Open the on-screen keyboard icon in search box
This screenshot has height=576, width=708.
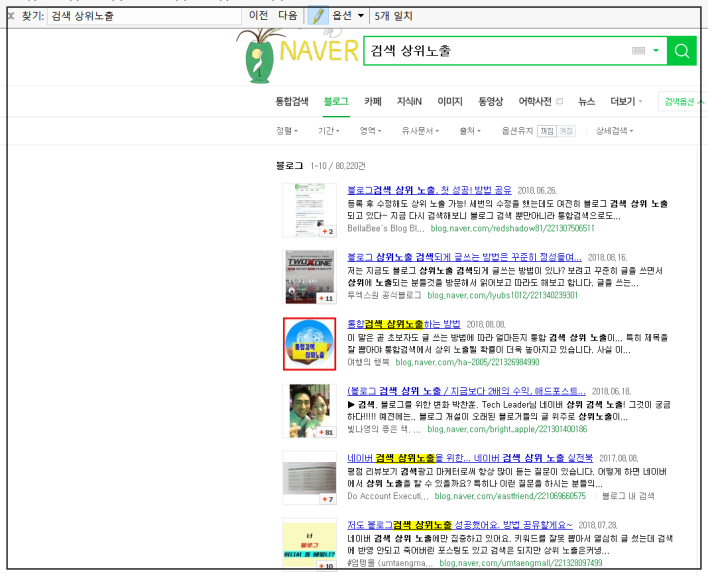click(638, 51)
